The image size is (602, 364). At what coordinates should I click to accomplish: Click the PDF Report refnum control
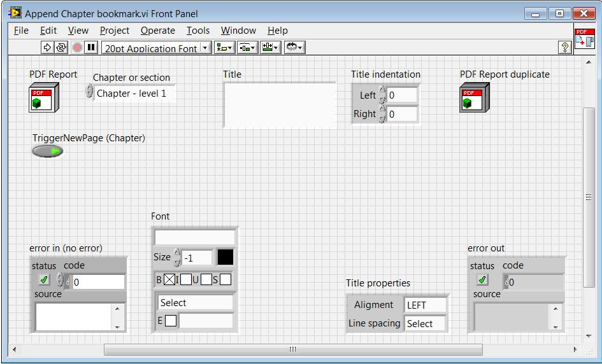[x=43, y=98]
